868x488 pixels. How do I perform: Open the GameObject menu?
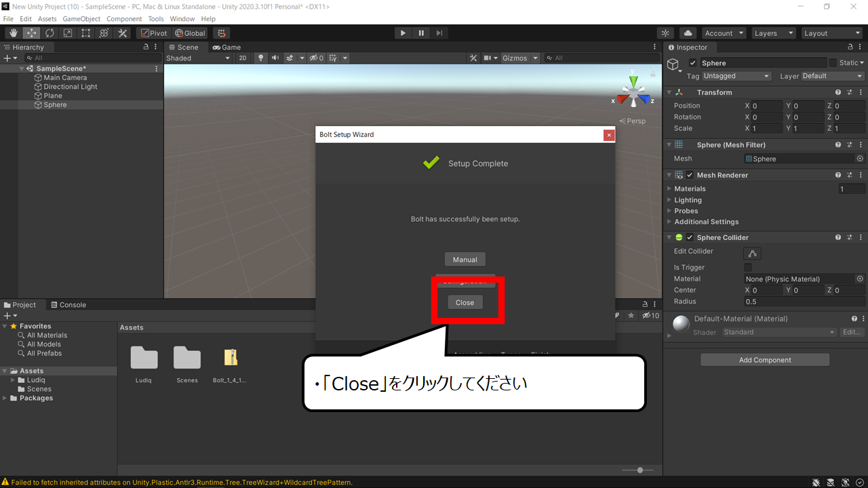tap(81, 19)
